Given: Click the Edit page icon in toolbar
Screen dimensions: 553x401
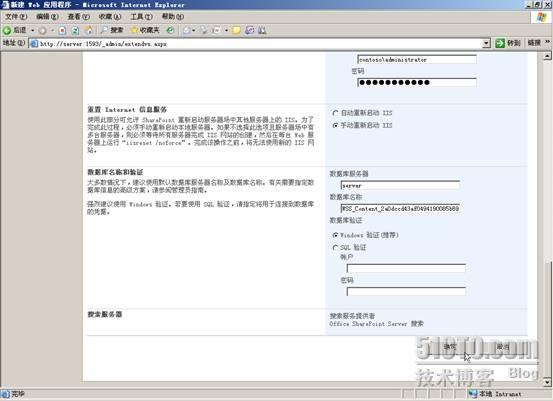Looking at the screenshot, I should (x=216, y=31).
